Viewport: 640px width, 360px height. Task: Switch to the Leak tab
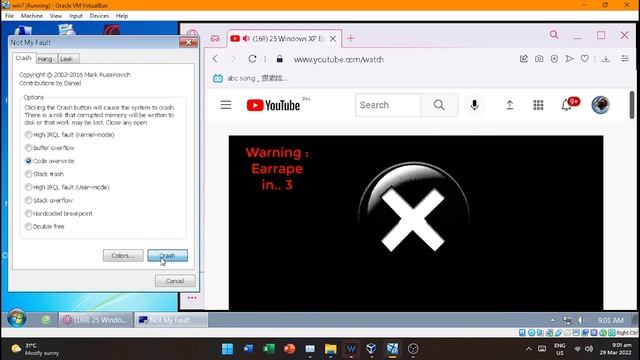67,59
